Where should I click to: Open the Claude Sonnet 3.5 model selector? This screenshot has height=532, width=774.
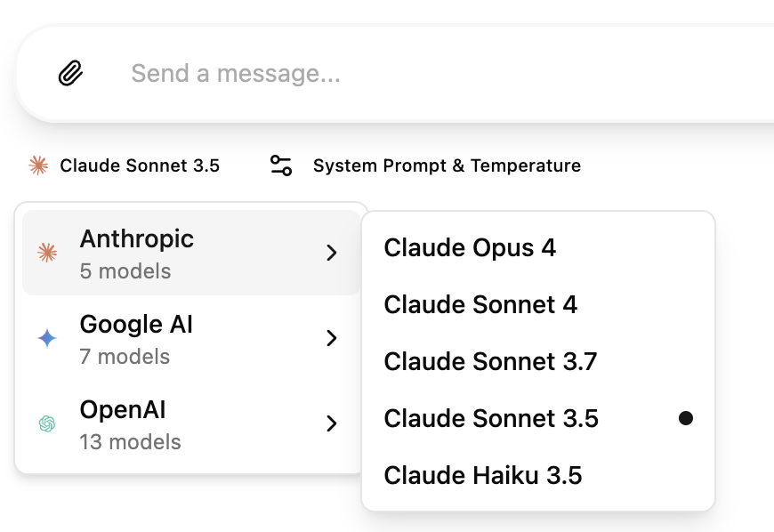point(140,165)
